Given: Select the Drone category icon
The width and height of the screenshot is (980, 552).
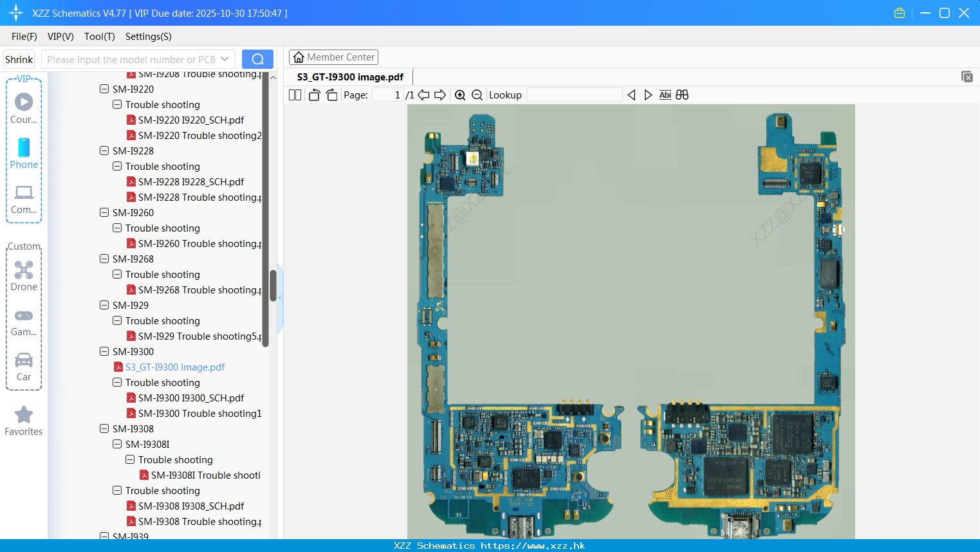Looking at the screenshot, I should click(24, 276).
